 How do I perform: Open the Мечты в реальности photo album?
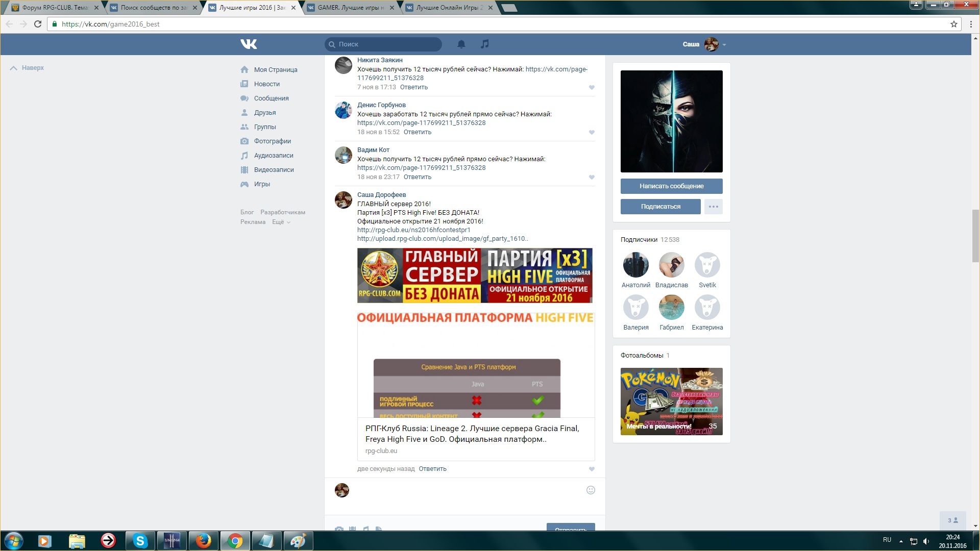coord(671,401)
